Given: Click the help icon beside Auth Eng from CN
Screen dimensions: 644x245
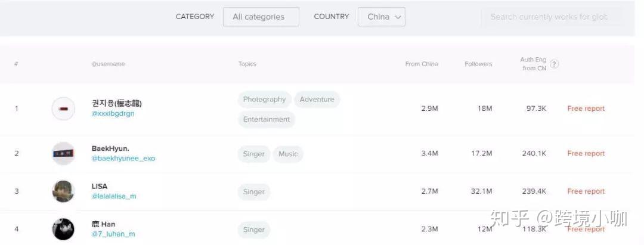Looking at the screenshot, I should tap(554, 64).
